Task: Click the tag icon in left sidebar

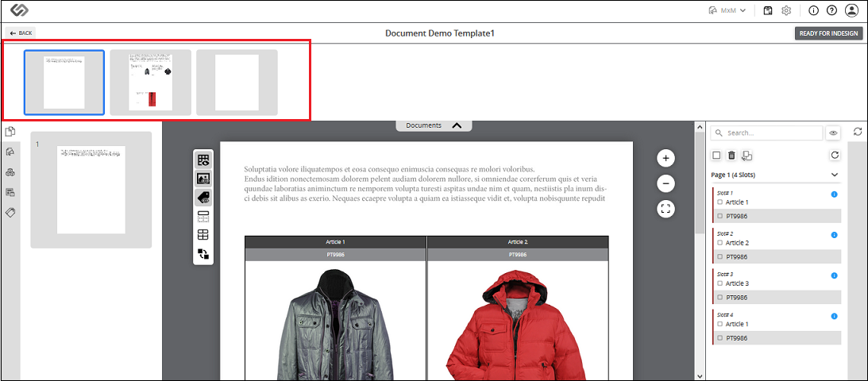Action: click(x=10, y=213)
